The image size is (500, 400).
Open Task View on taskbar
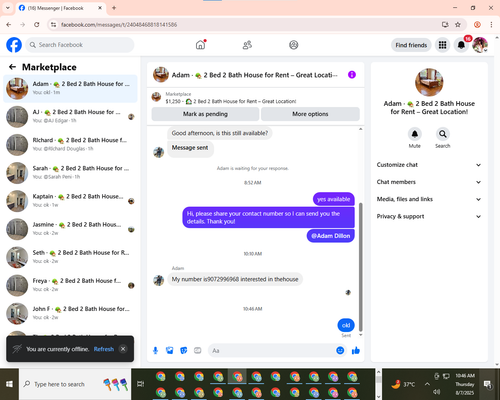(141, 384)
